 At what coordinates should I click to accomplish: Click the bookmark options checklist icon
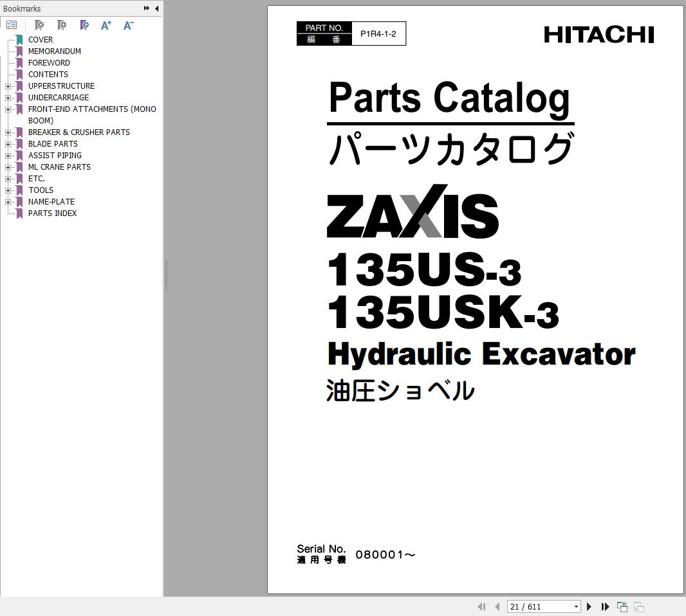12,25
